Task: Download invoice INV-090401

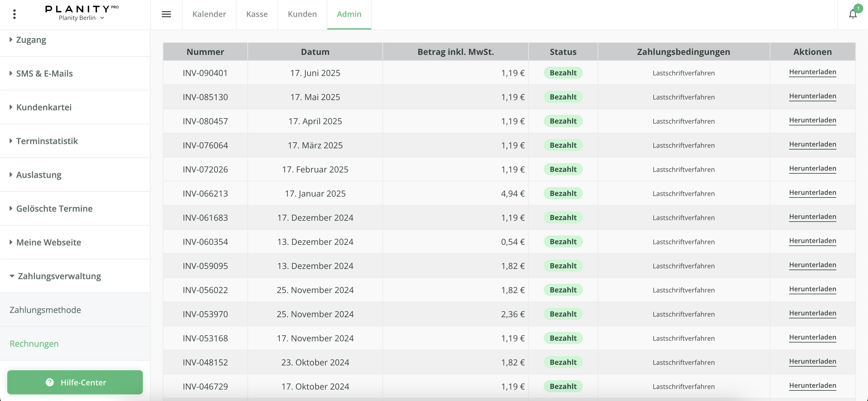Action: point(812,72)
